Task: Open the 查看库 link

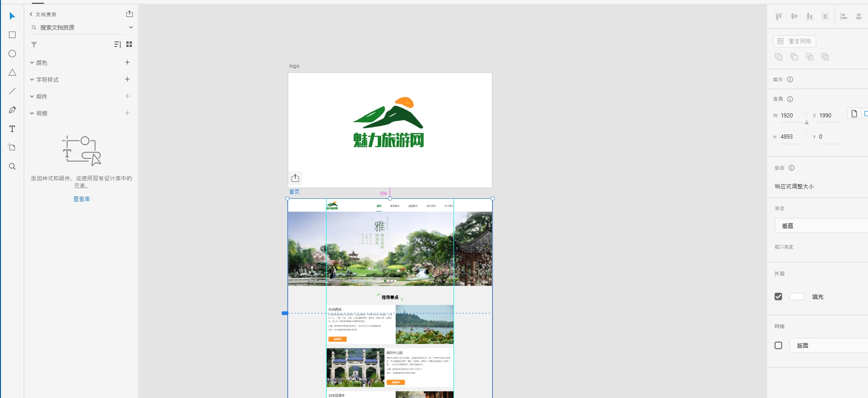Action: pos(82,199)
